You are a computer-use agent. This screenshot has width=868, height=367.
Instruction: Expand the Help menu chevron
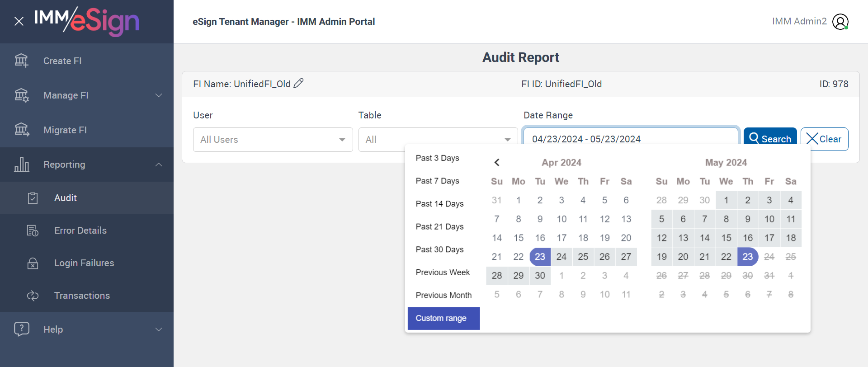point(159,329)
